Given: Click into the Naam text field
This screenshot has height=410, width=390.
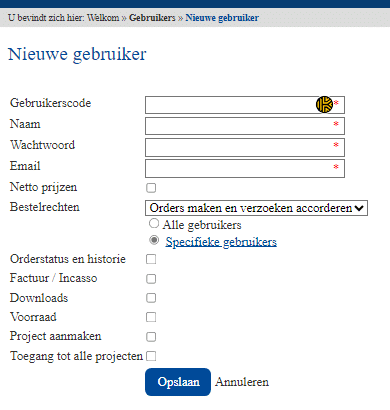Looking at the screenshot, I should click(x=245, y=126).
